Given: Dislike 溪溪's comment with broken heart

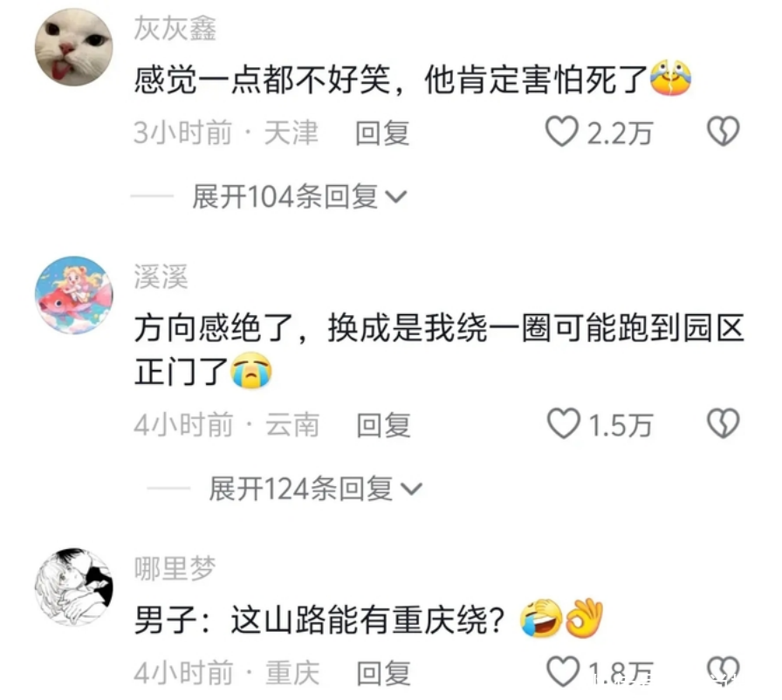Looking at the screenshot, I should click(724, 424).
